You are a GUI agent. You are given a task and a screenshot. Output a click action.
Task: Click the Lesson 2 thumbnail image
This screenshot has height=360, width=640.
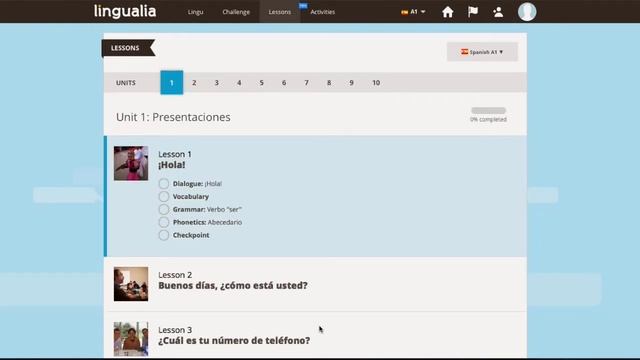(131, 284)
